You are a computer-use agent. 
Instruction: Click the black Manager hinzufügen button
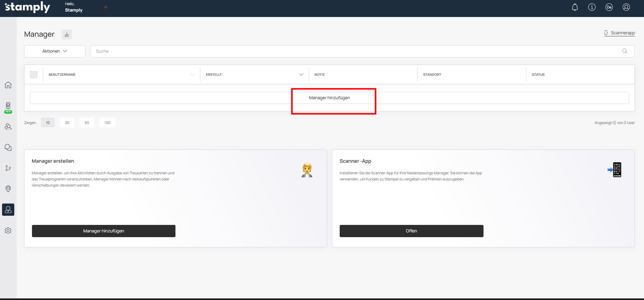click(104, 231)
